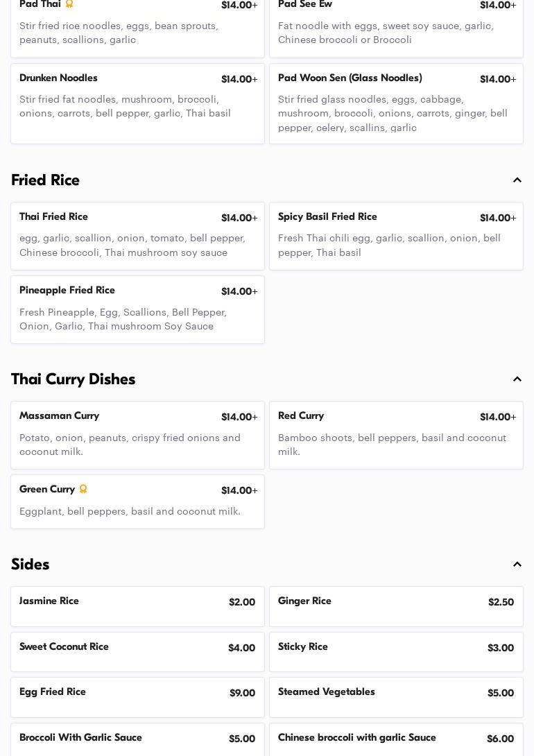Click the Pad See Ew item

point(396,28)
